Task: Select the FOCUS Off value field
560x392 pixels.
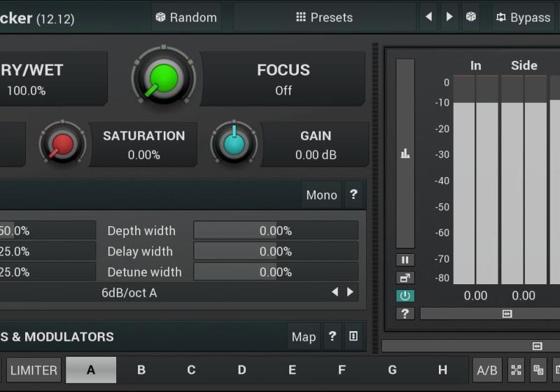Action: pos(283,78)
